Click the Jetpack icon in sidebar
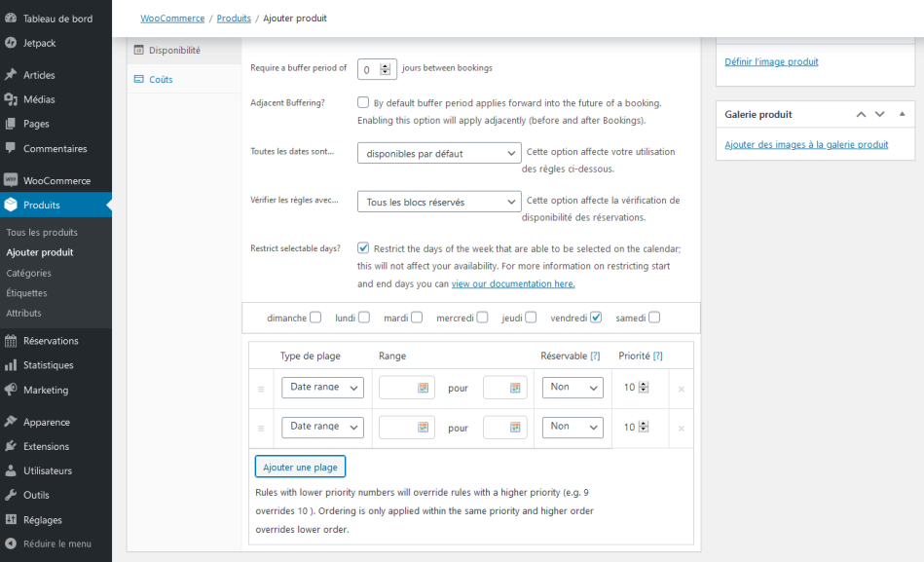 (11, 43)
